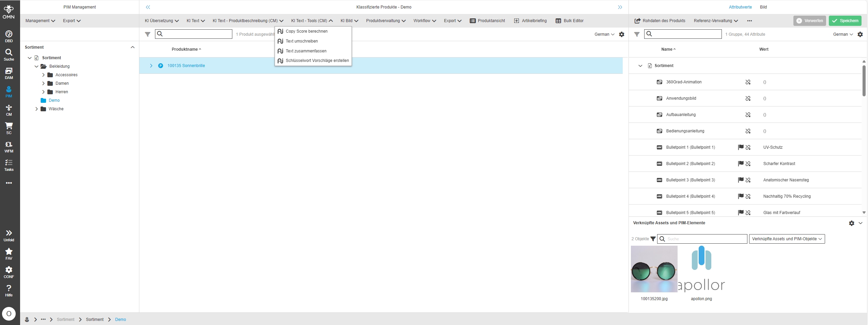Expand the Damen folder
This screenshot has width=868, height=325.
point(43,83)
